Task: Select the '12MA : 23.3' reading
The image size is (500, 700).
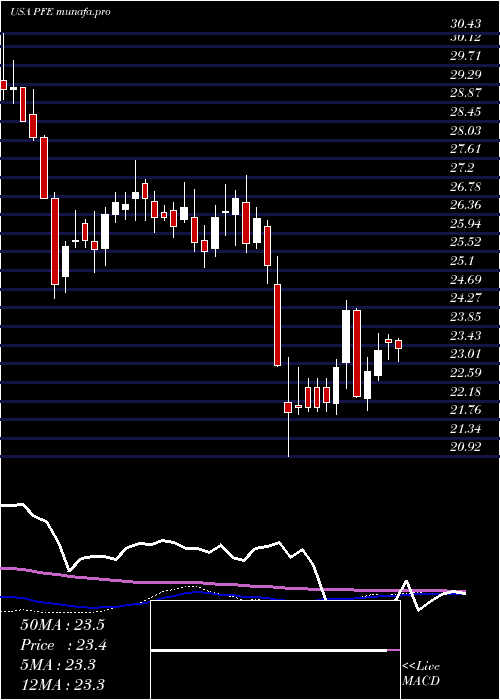Action: pos(62,684)
